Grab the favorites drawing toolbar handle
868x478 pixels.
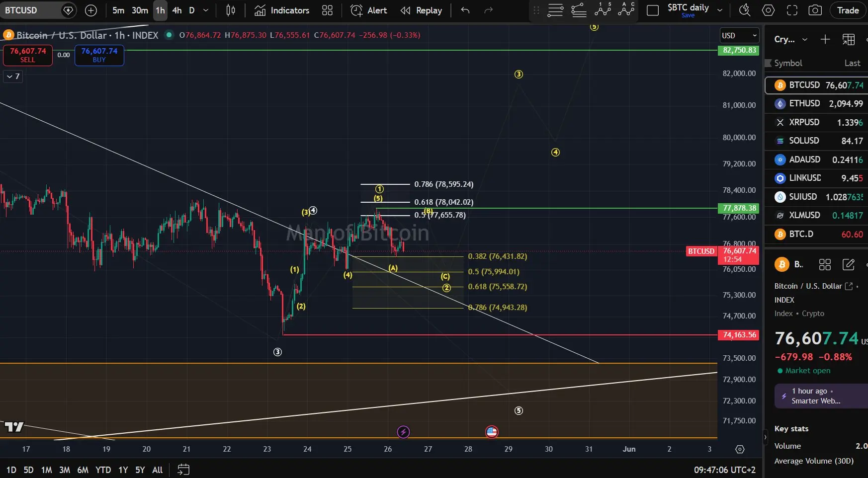536,10
